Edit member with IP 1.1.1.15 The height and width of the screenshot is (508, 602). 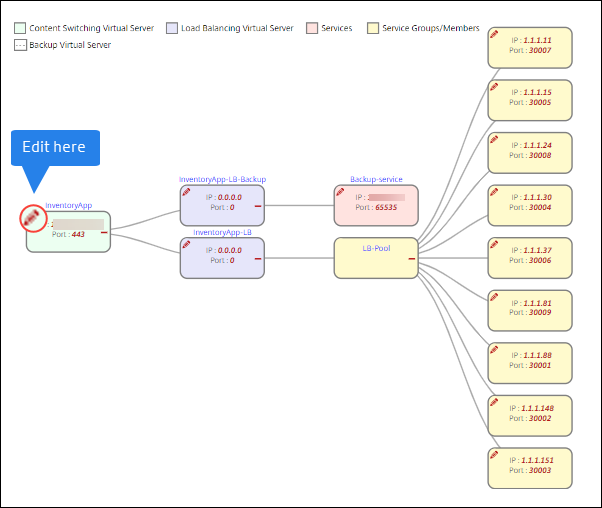(x=494, y=86)
